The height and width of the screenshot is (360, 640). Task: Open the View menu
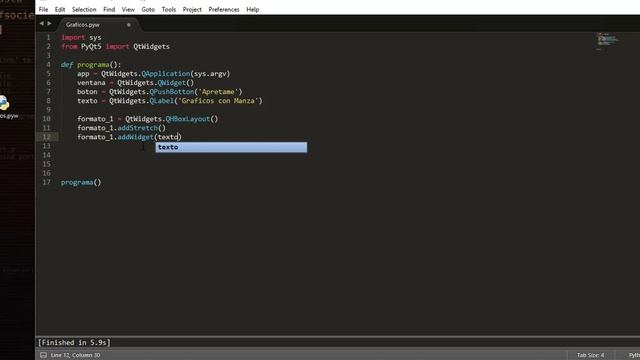[x=128, y=9]
